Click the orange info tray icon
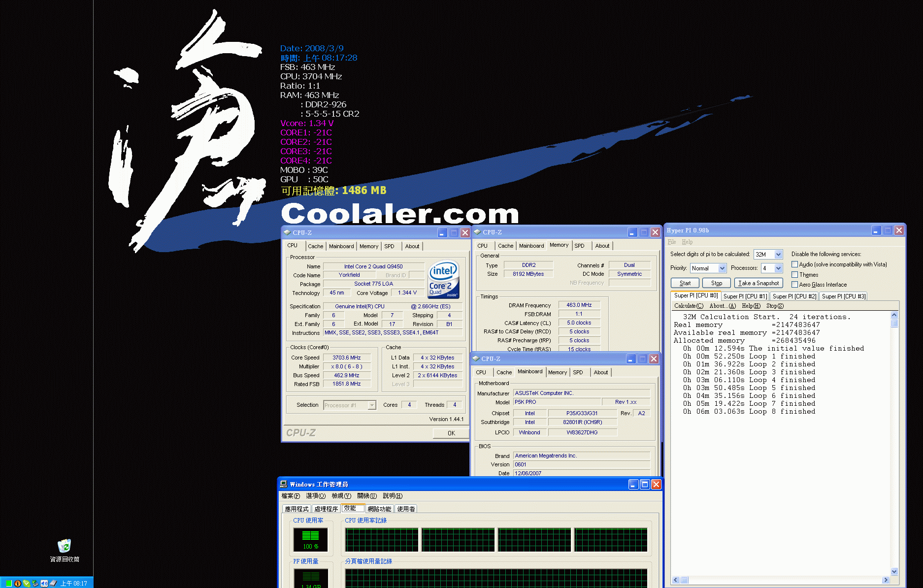This screenshot has height=588, width=923. [18, 584]
